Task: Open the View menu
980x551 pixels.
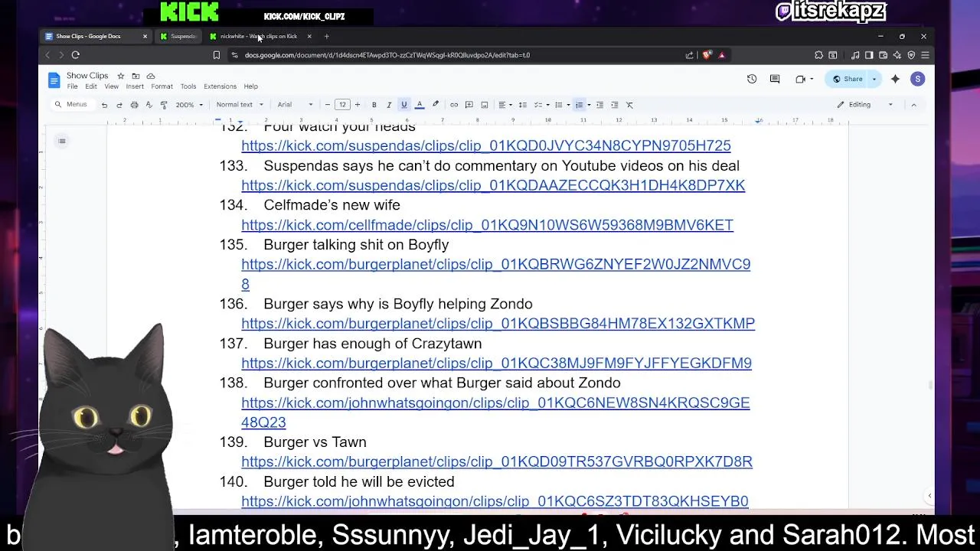Action: [x=111, y=86]
